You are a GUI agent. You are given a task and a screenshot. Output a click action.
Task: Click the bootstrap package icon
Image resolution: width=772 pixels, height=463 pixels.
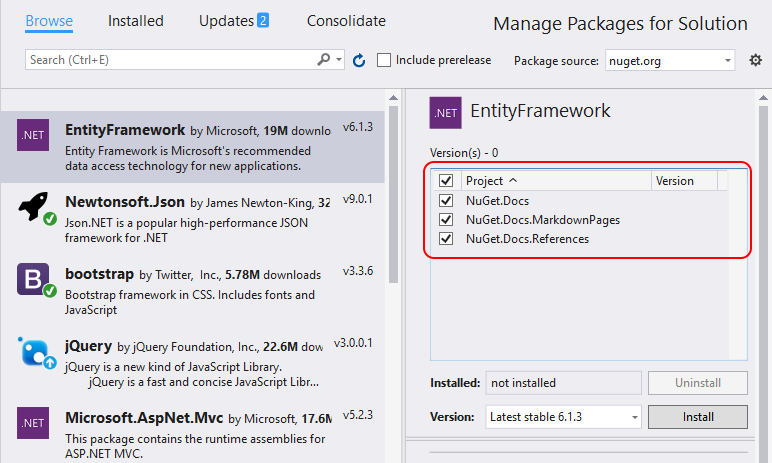tap(33, 279)
